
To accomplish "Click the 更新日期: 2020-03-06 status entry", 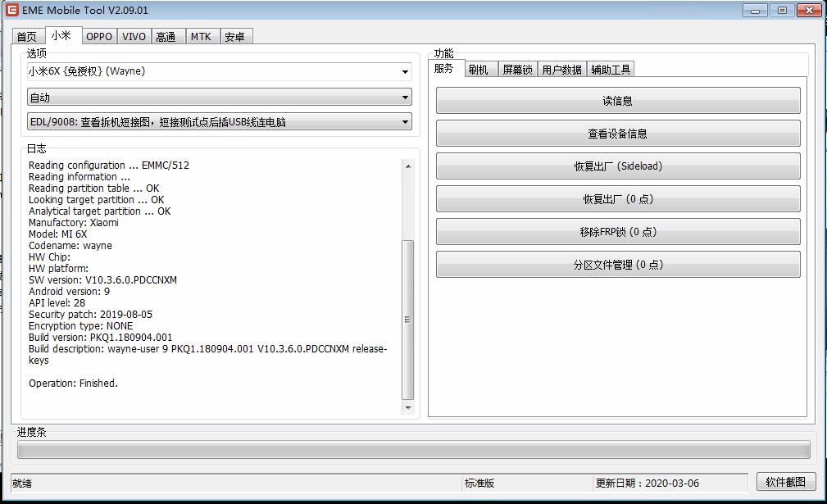I will [648, 483].
